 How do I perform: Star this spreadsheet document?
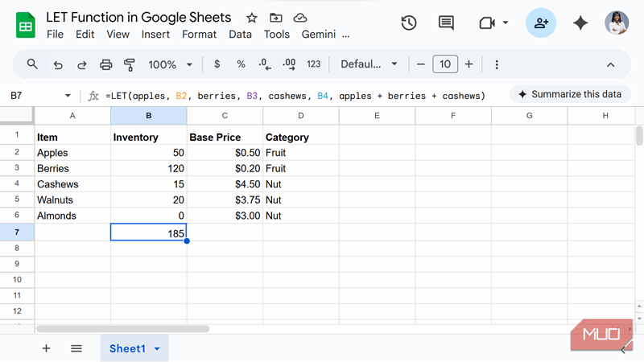(x=252, y=18)
